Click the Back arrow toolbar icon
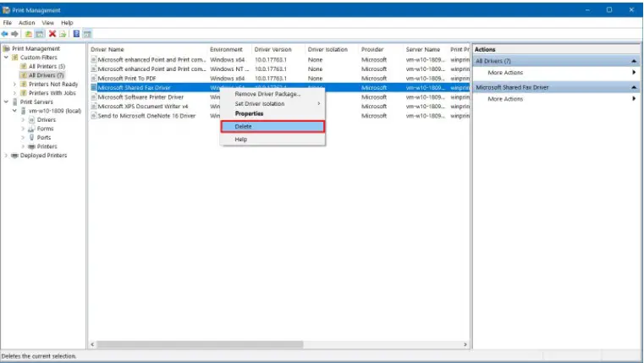 [x=5, y=34]
